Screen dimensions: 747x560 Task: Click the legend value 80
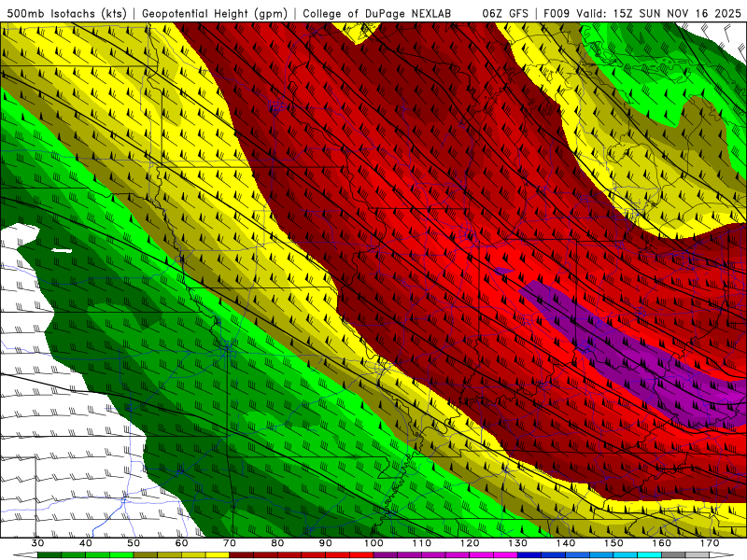coord(277,543)
